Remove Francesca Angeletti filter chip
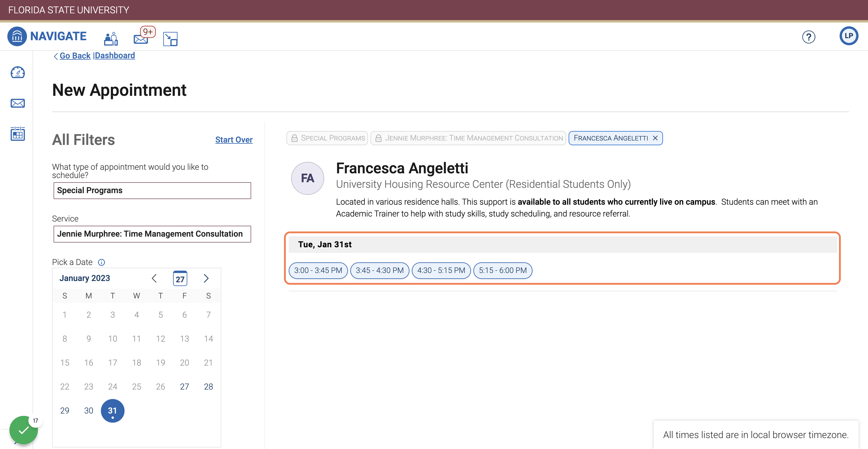The image size is (868, 449). click(x=655, y=138)
